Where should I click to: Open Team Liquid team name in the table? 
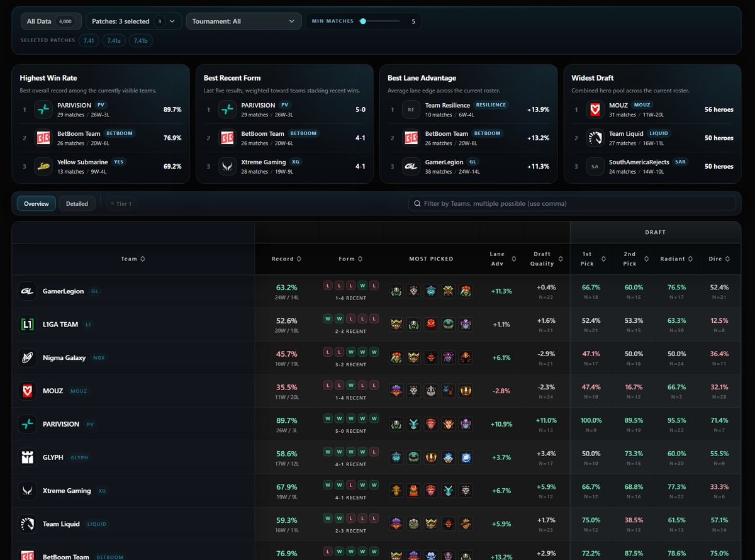pyautogui.click(x=62, y=524)
